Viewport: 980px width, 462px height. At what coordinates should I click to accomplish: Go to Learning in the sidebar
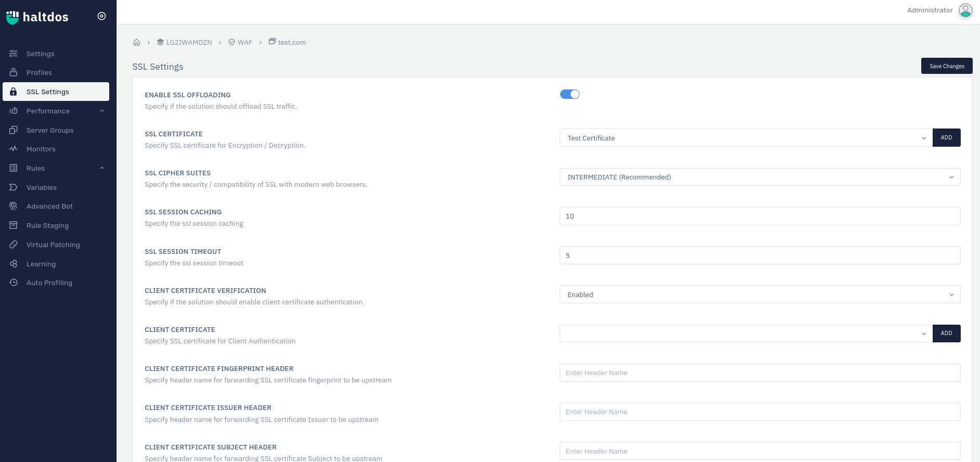41,264
